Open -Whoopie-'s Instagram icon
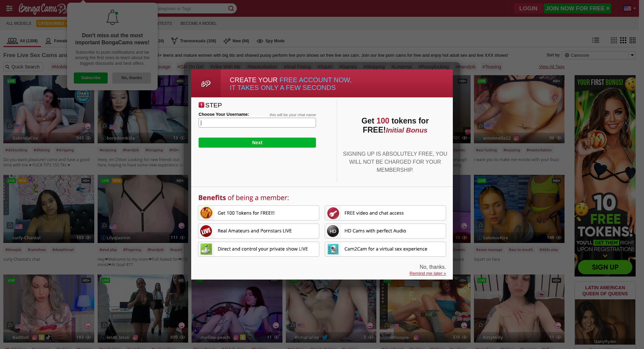 click(416, 337)
